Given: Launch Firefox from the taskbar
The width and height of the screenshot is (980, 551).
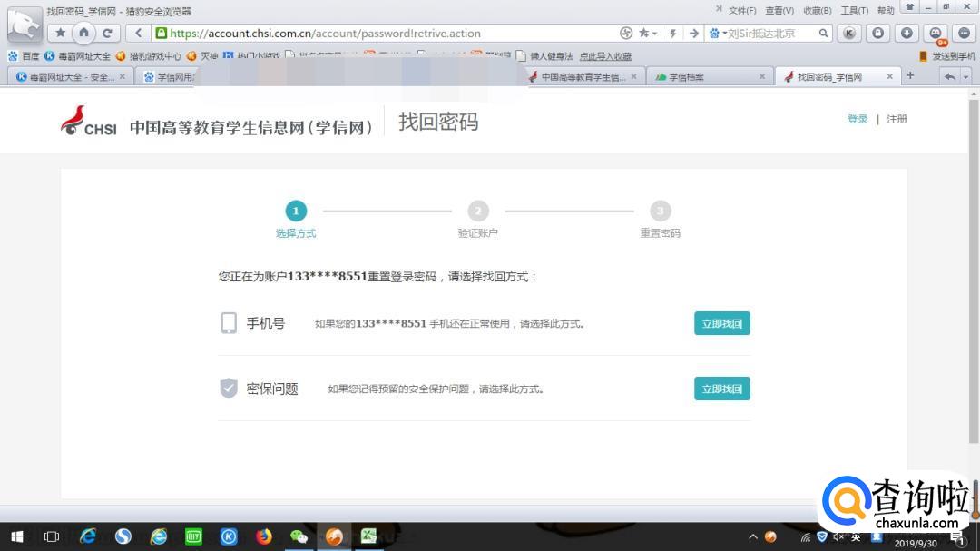Looking at the screenshot, I should [x=264, y=536].
